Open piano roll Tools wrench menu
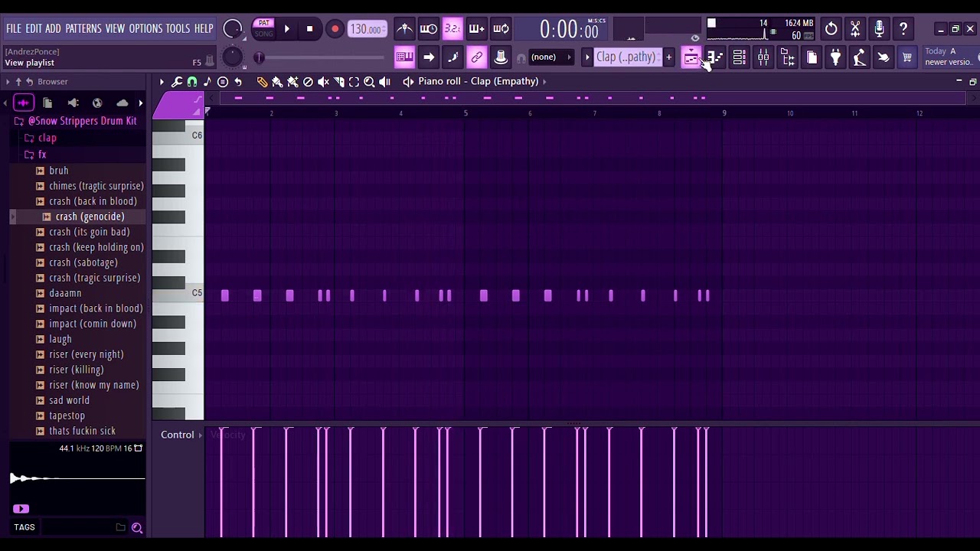This screenshot has height=551, width=980. point(177,81)
